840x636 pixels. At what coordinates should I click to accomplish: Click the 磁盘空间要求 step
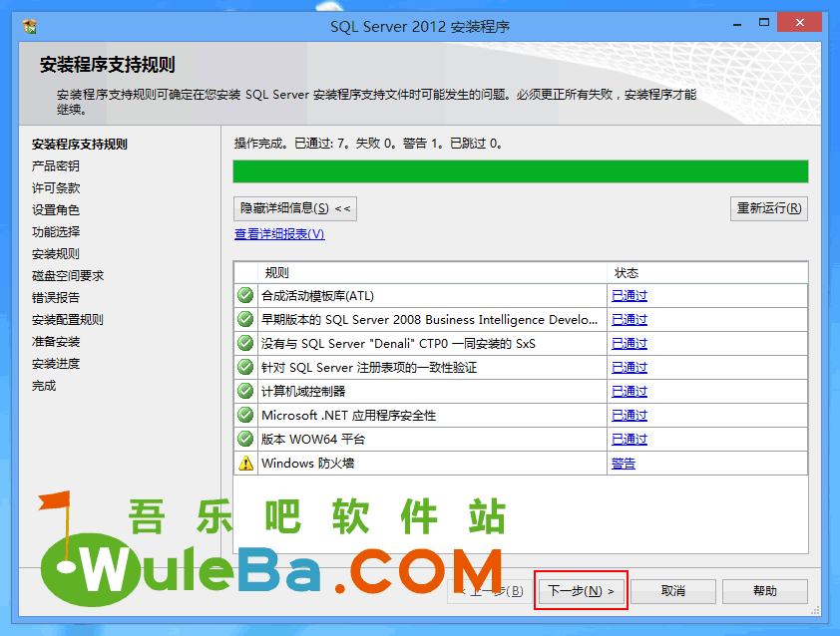(x=68, y=276)
